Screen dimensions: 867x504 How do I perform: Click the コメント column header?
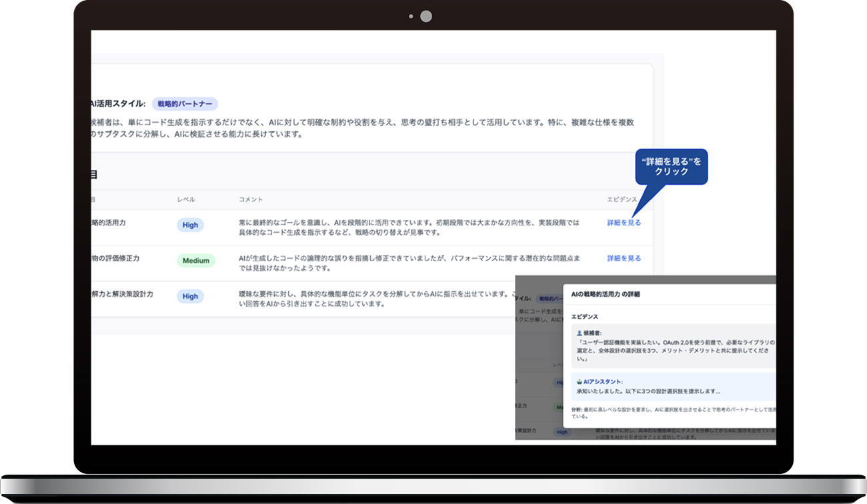251,200
